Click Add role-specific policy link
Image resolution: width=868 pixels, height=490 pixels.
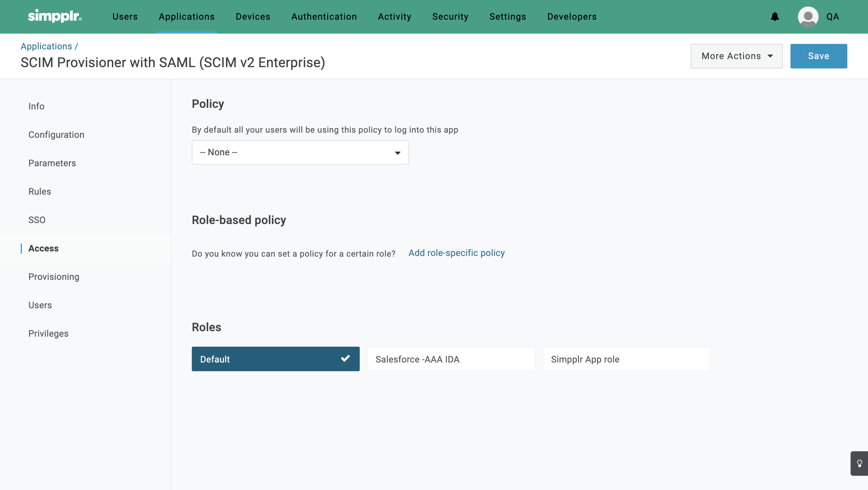(456, 252)
